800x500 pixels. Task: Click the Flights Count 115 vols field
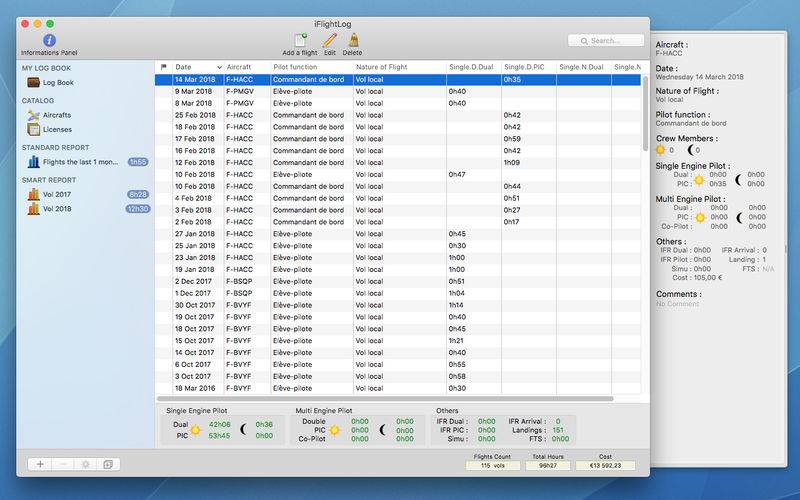pyautogui.click(x=492, y=465)
